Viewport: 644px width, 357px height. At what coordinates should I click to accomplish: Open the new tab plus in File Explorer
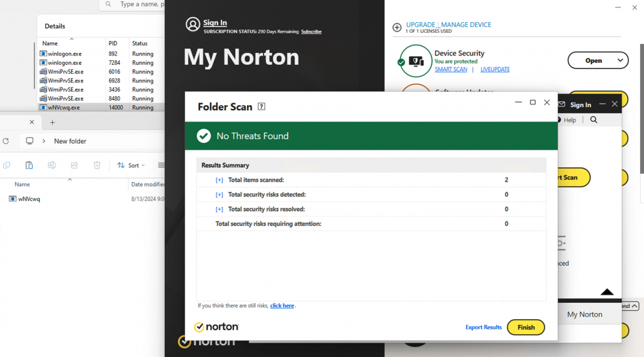coord(52,122)
